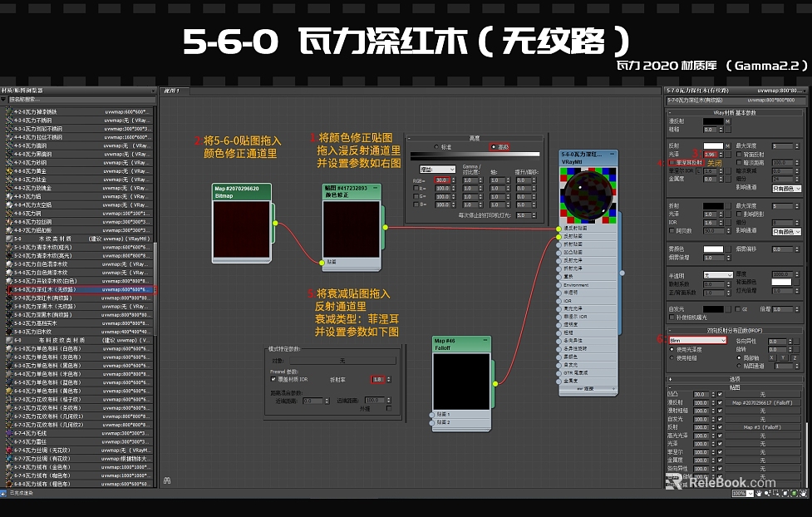
Task: Click the Map #3 (Falloff) reflection map button
Action: click(x=762, y=427)
